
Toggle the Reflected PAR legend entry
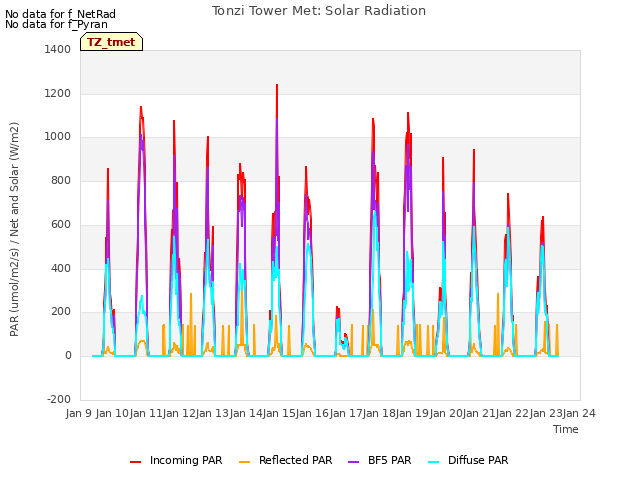point(285,460)
